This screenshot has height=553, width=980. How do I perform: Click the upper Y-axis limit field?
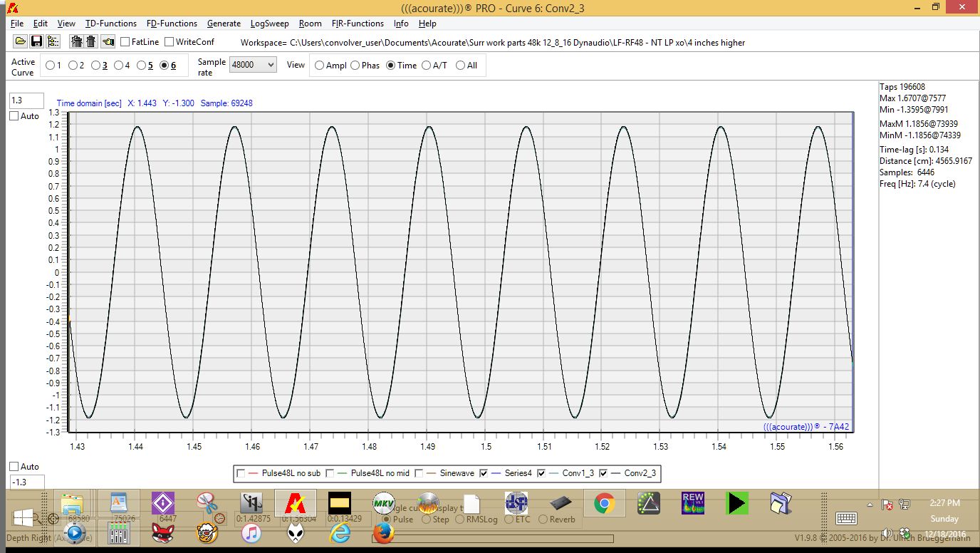(26, 100)
